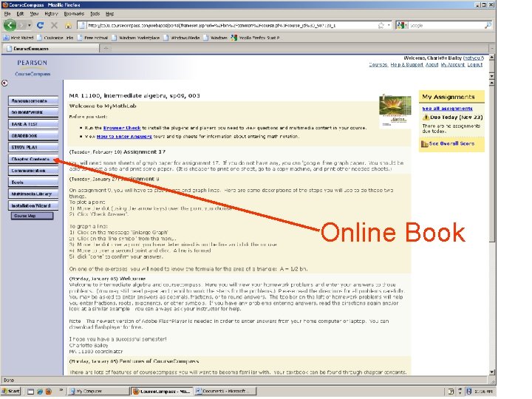This screenshot has width=532, height=399.
Task: Open the Communication menu button
Action: (x=33, y=171)
